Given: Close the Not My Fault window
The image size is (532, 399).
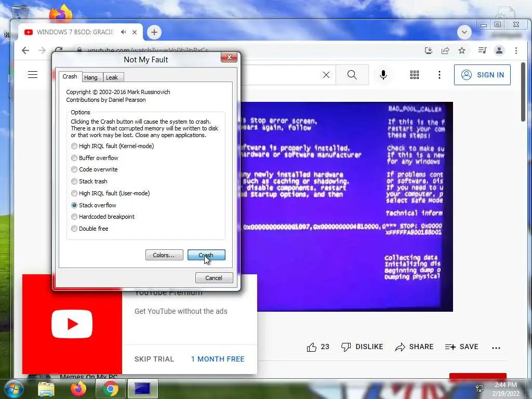Looking at the screenshot, I should point(229,57).
